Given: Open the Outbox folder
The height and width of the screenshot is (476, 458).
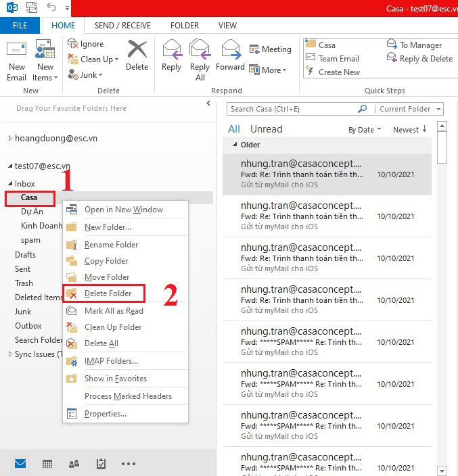Looking at the screenshot, I should [28, 326].
